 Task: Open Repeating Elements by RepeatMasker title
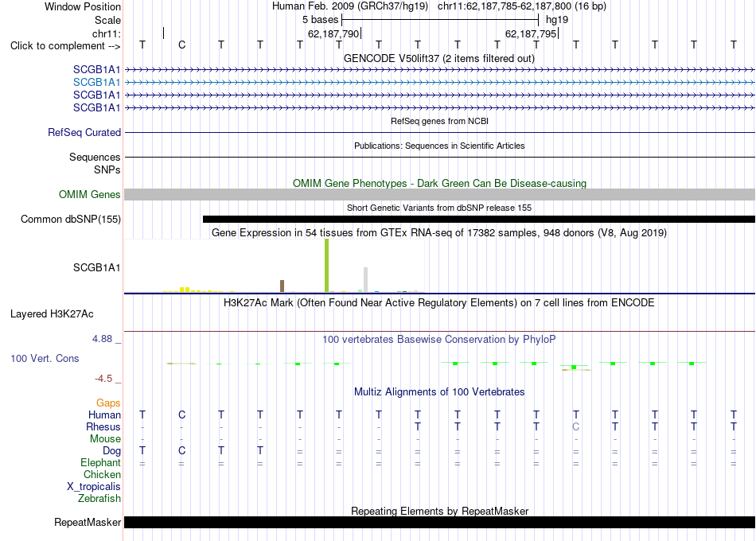tap(439, 511)
